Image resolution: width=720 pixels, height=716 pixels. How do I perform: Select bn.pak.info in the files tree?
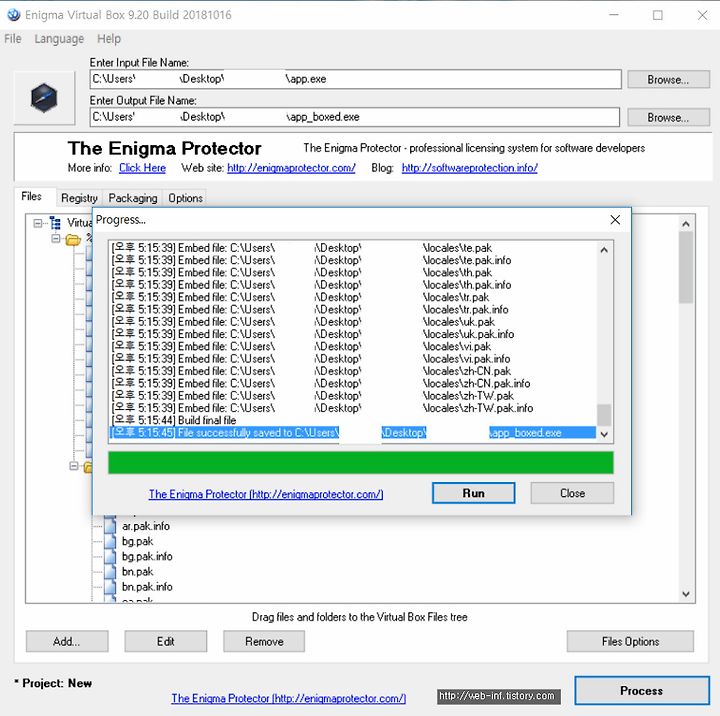(147, 587)
